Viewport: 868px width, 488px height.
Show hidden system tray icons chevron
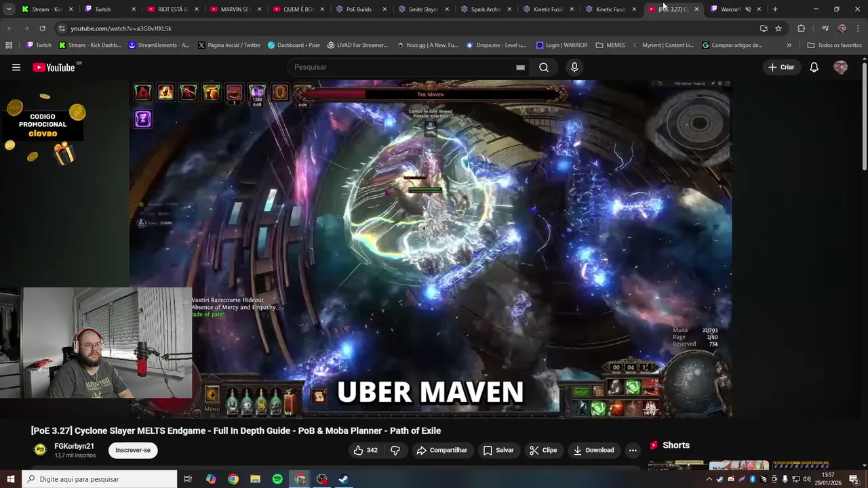click(x=709, y=479)
